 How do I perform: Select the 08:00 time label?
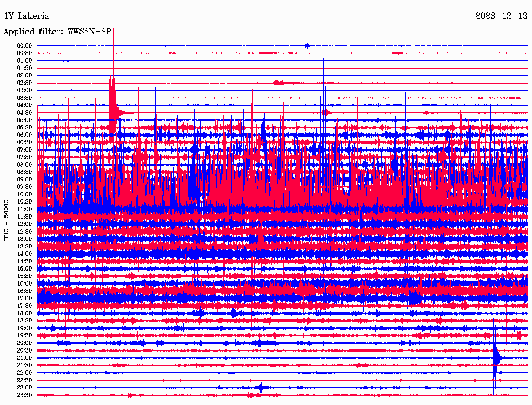(x=24, y=165)
